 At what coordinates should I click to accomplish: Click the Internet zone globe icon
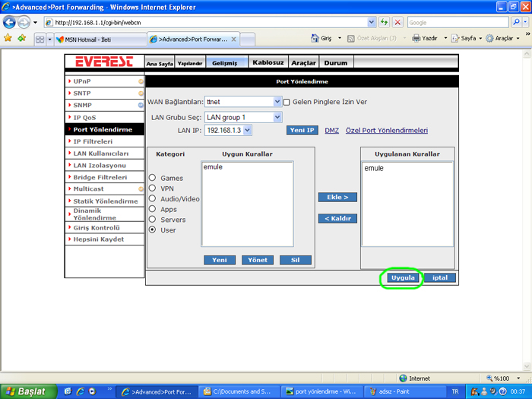pos(403,378)
